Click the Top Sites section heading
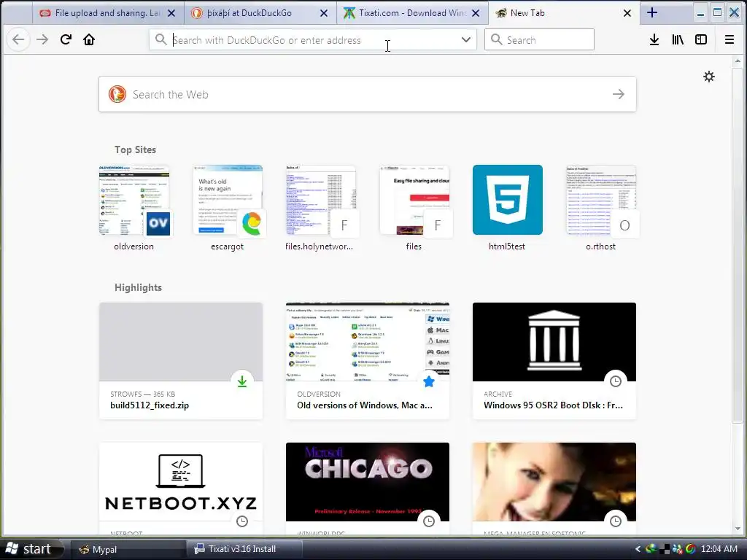747x560 pixels. coord(135,149)
